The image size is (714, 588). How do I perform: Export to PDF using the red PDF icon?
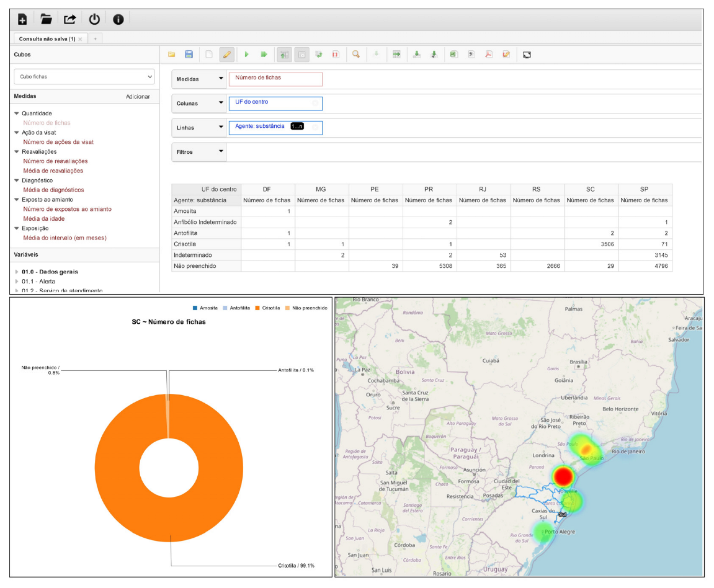point(489,55)
